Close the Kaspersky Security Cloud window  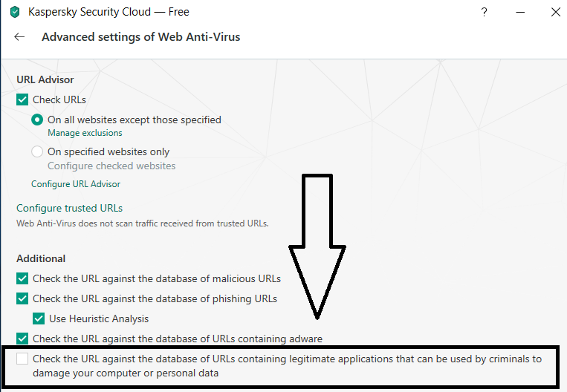(x=555, y=12)
